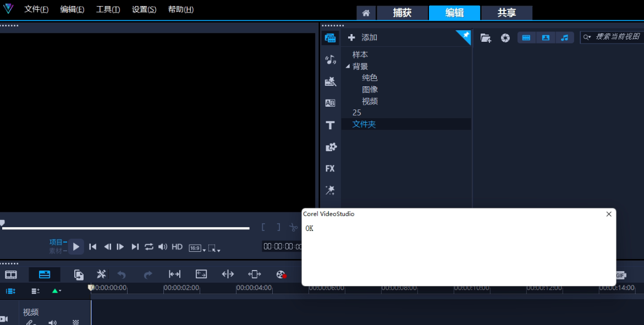Open the record/capture option reel icon

coord(281,274)
